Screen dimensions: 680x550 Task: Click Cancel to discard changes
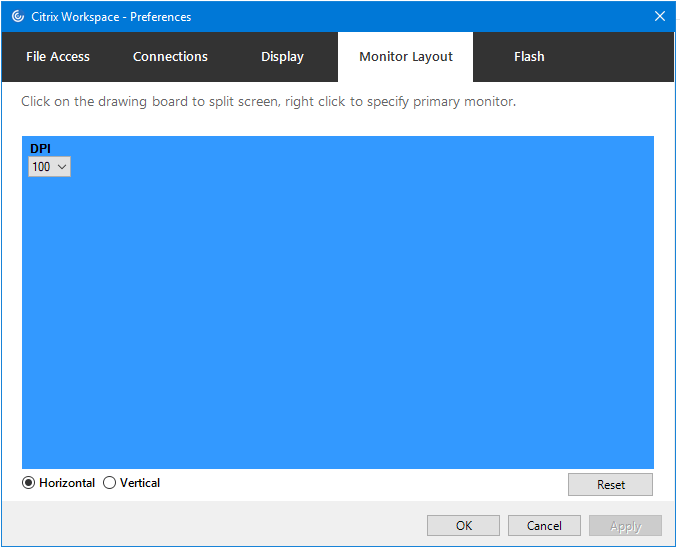click(x=544, y=526)
